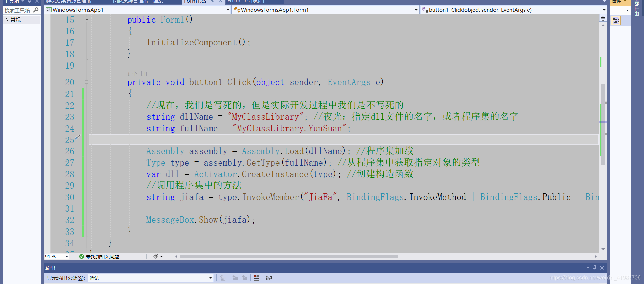Click Find Message in Code output icon
The height and width of the screenshot is (284, 644).
tap(223, 278)
